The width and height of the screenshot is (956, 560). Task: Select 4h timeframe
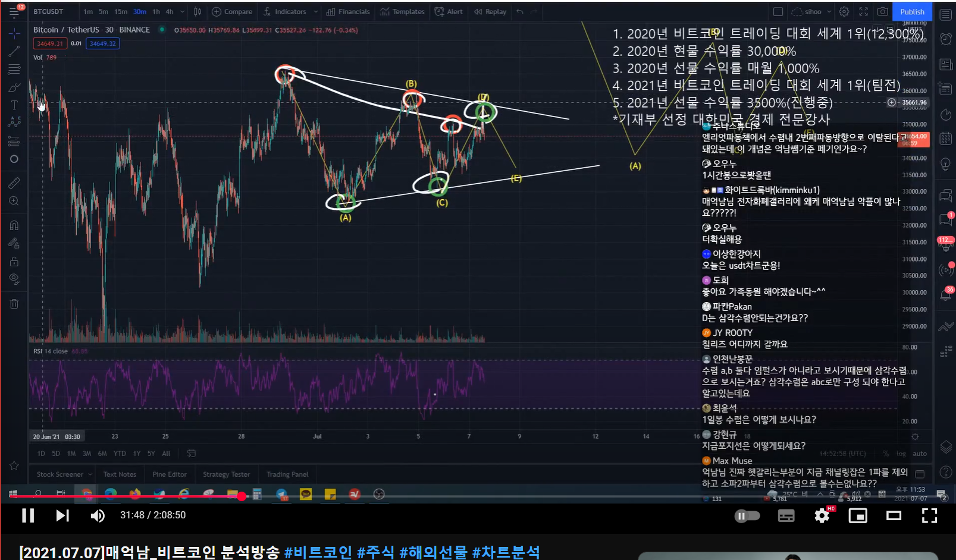170,11
